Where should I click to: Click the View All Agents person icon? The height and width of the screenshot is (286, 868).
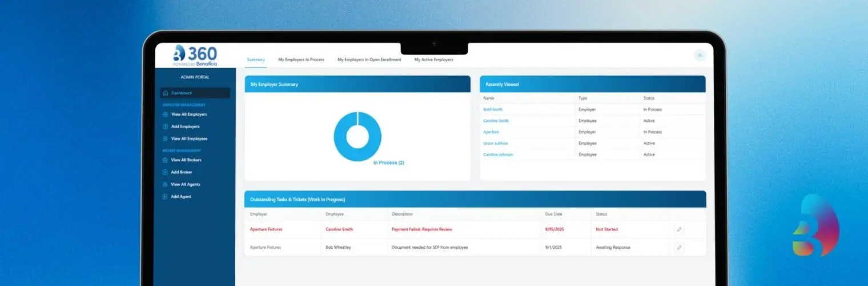pyautogui.click(x=165, y=185)
